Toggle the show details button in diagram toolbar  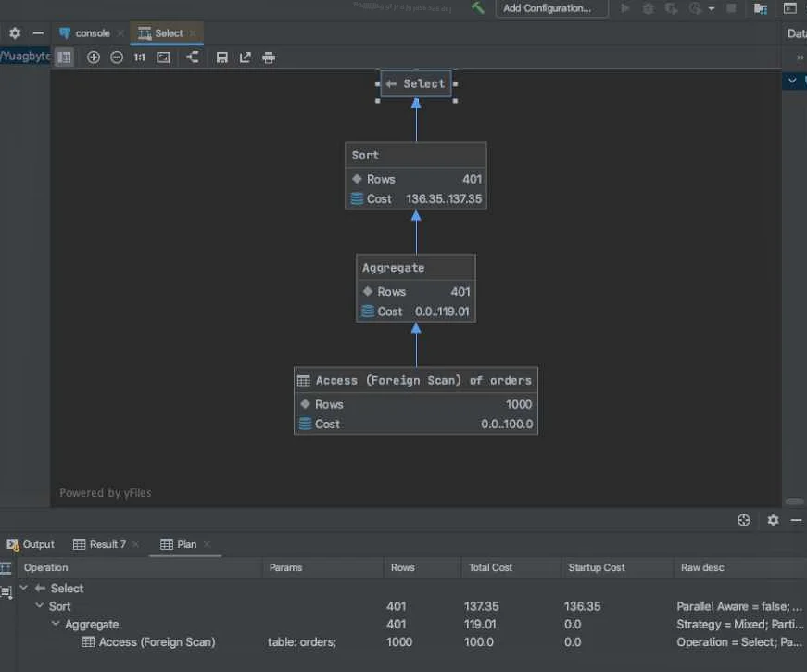pyautogui.click(x=64, y=57)
